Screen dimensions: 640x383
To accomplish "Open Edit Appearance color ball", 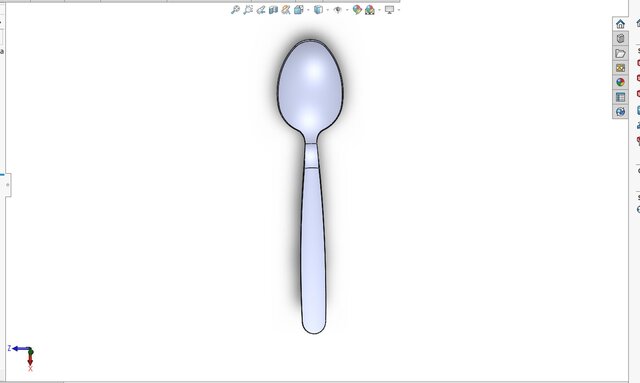I will (357, 10).
